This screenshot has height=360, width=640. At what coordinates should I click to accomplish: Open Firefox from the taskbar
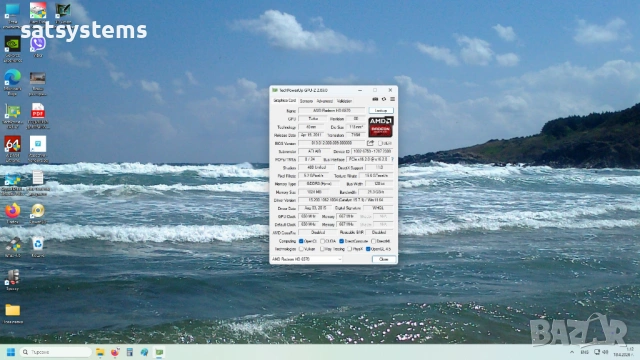click(115, 352)
